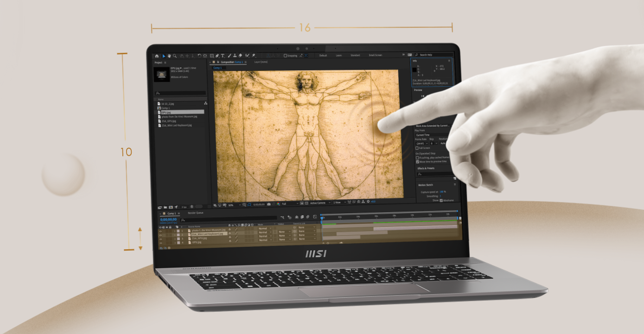Click the Info panel menu icon
Image resolution: width=644 pixels, height=334 pixels.
tap(449, 61)
